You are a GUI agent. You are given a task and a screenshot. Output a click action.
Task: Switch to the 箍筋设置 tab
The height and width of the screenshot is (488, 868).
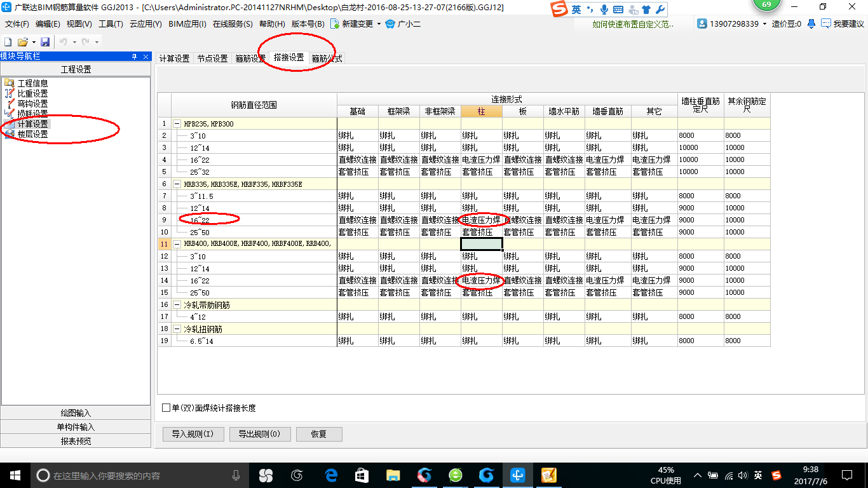pyautogui.click(x=250, y=58)
